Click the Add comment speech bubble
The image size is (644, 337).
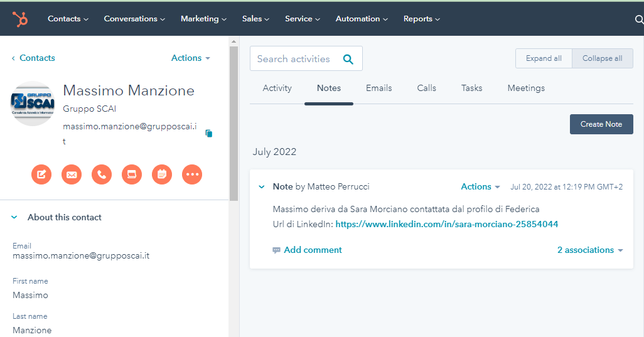276,250
